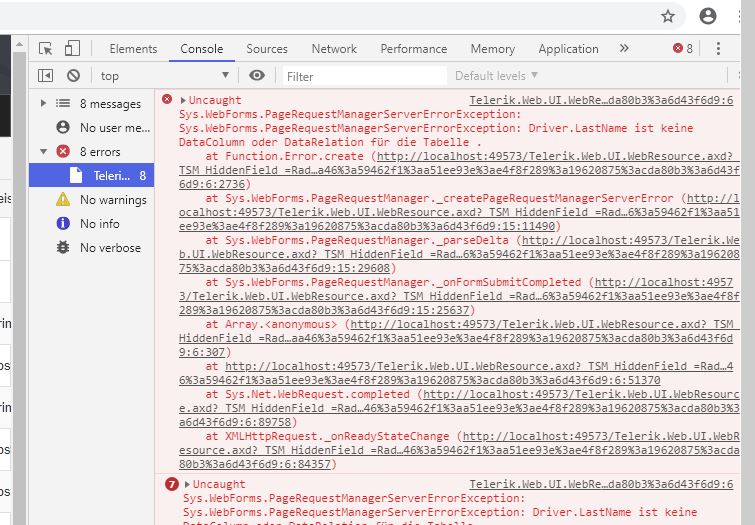Screen dimensions: 755x525
Task: Switch to the Elements tab
Action: pos(133,49)
